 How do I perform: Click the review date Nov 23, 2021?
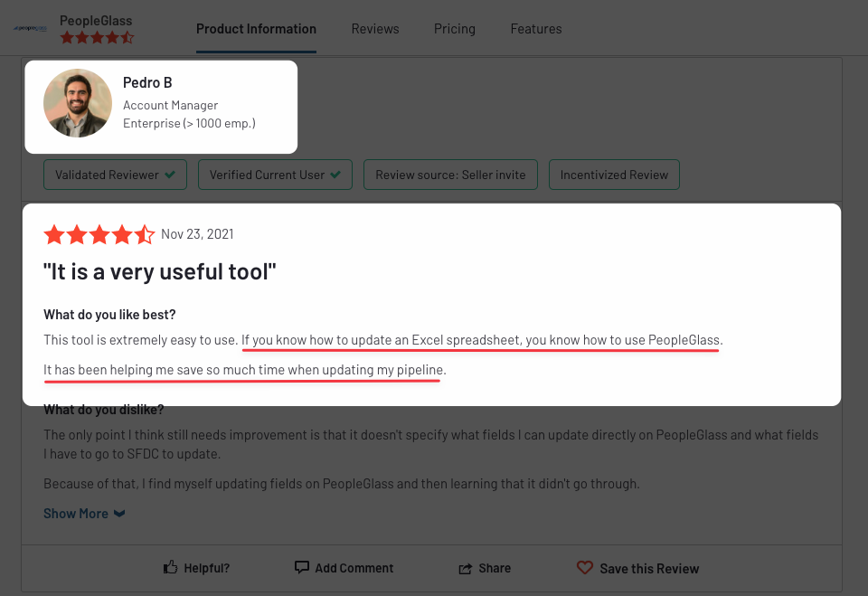point(197,234)
